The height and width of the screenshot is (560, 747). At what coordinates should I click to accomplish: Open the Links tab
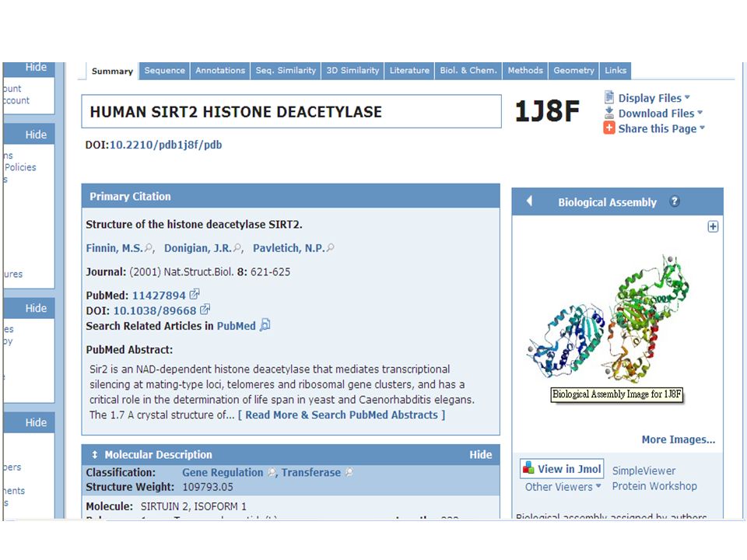(615, 71)
